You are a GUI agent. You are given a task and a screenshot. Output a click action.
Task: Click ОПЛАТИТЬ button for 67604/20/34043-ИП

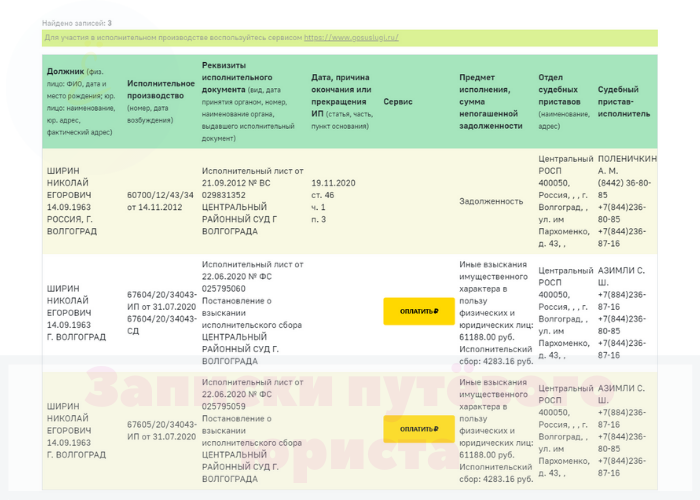pos(419,311)
